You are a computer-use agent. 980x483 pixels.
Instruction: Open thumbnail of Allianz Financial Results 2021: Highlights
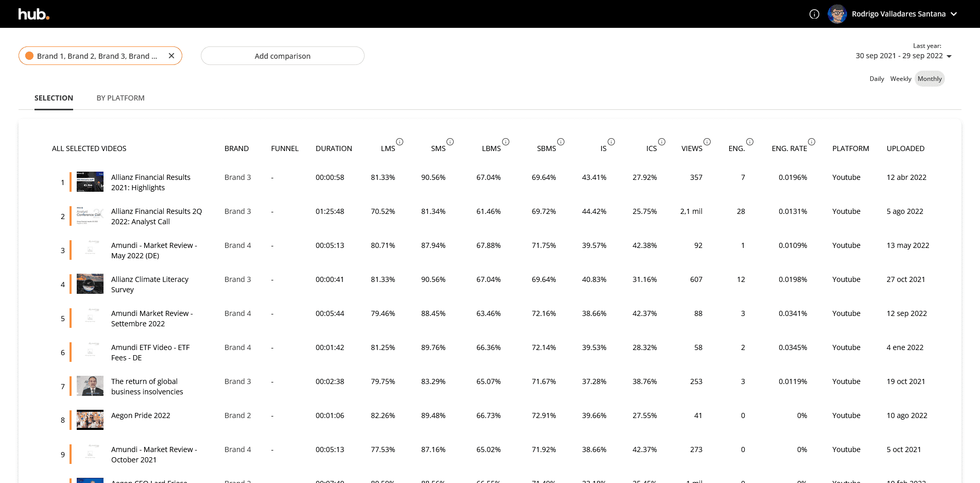(90, 182)
